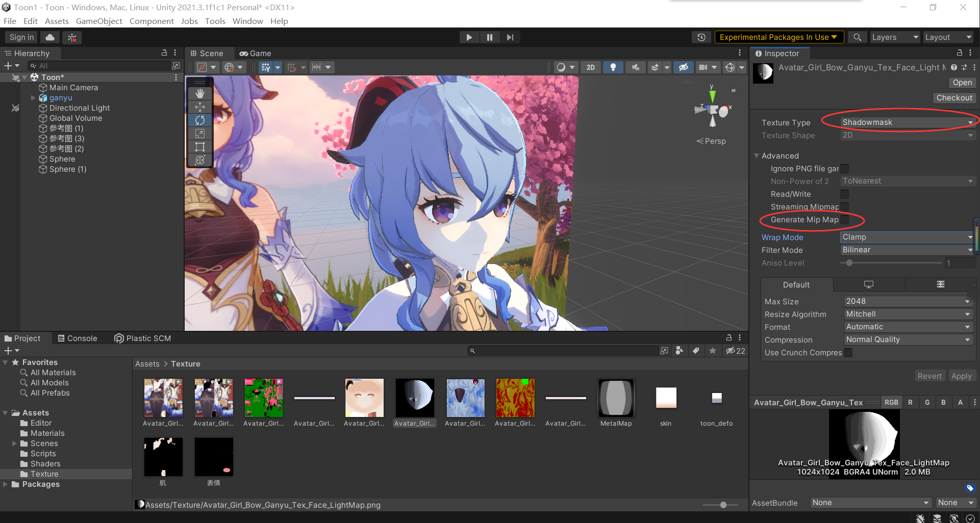Expand the ganyu object in Hierarchy

[x=33, y=98]
